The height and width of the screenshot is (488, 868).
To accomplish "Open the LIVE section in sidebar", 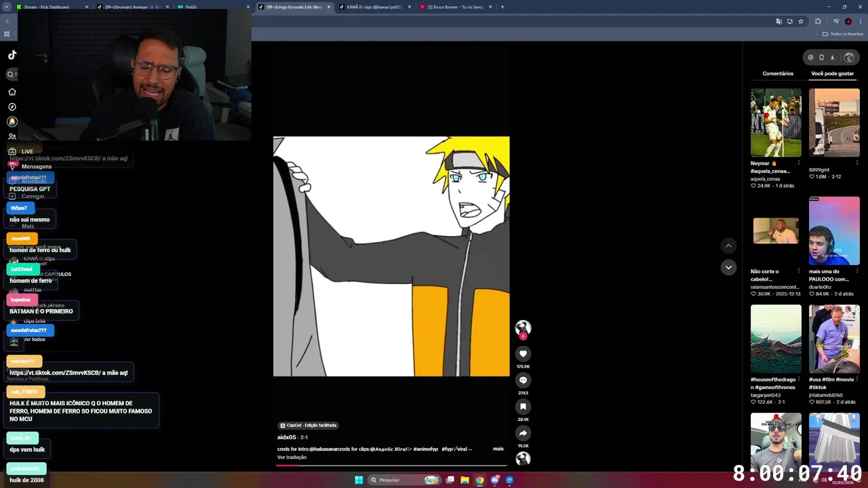I will (20, 152).
